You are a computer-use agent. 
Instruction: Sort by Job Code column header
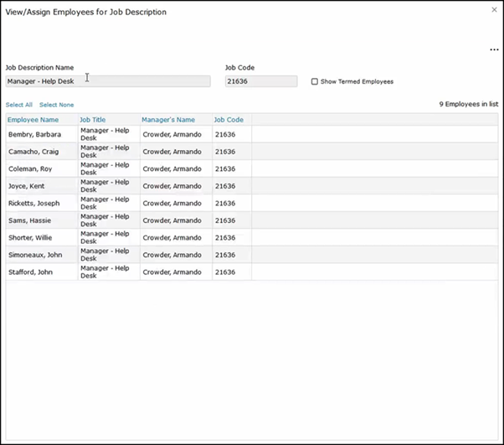(x=229, y=120)
